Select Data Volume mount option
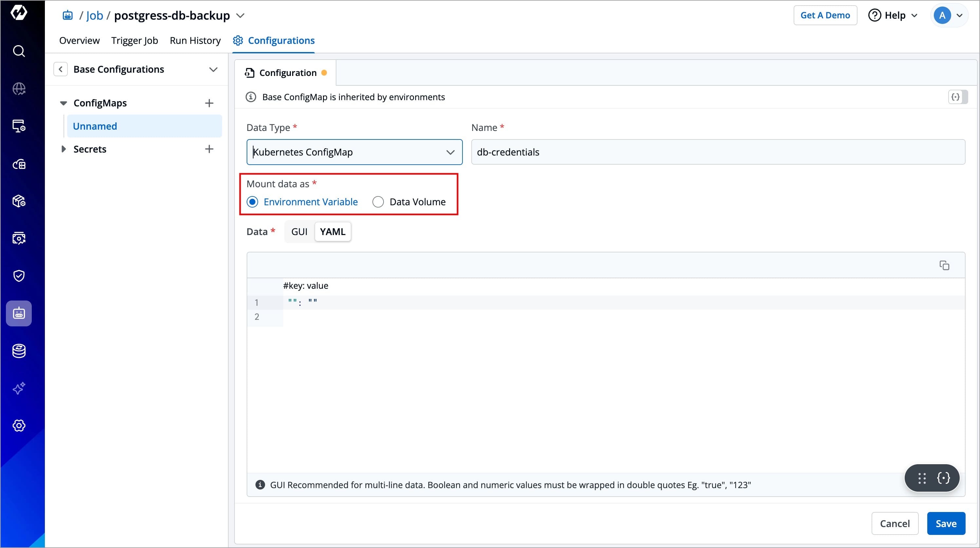The width and height of the screenshot is (980, 548). coord(378,202)
